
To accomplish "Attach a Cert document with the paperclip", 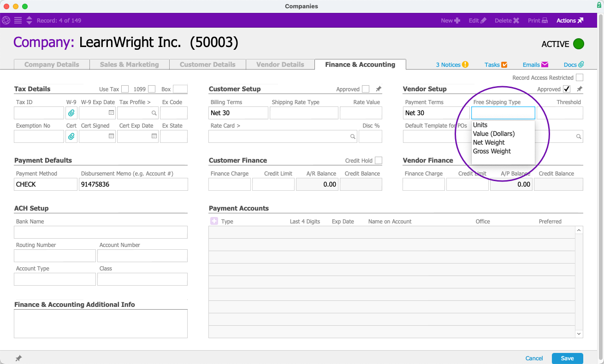I will [x=71, y=136].
